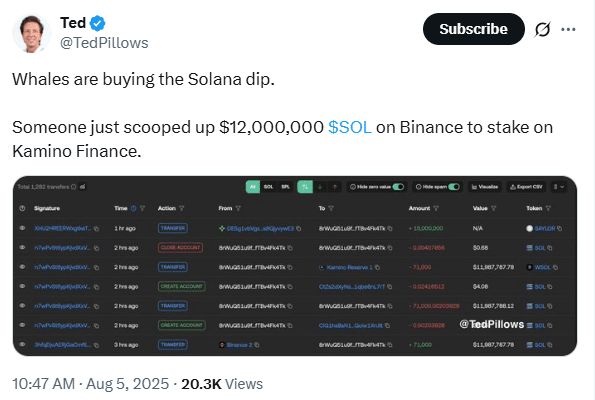Toggle eye icon on the SAYLOR transfer row
The width and height of the screenshot is (595, 400).
coord(22,228)
